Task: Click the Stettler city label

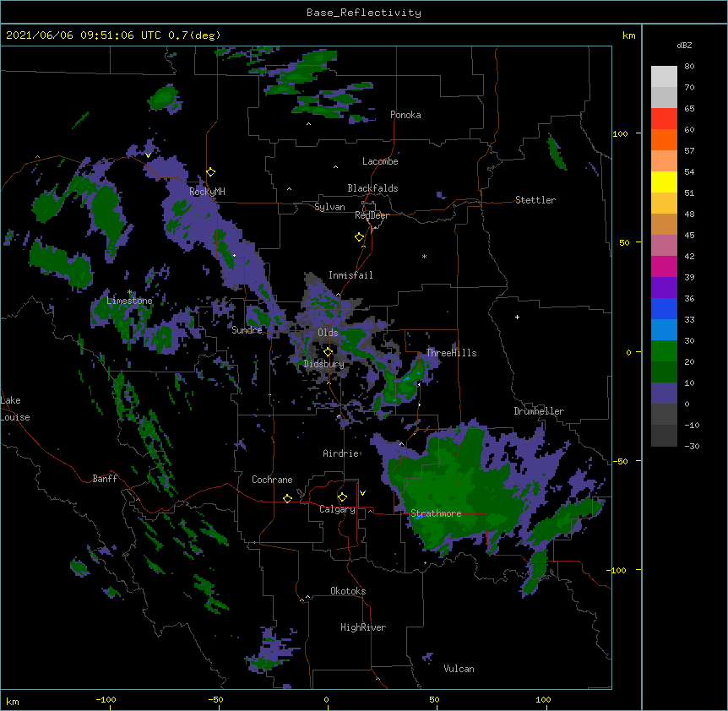Action: (x=535, y=200)
